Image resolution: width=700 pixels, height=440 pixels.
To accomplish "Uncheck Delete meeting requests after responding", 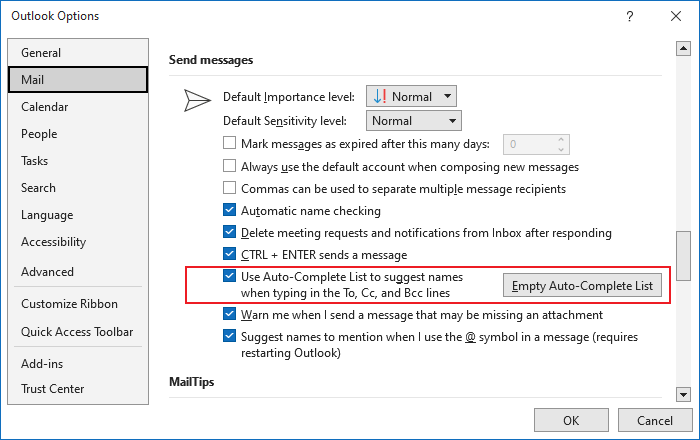I will tap(229, 232).
